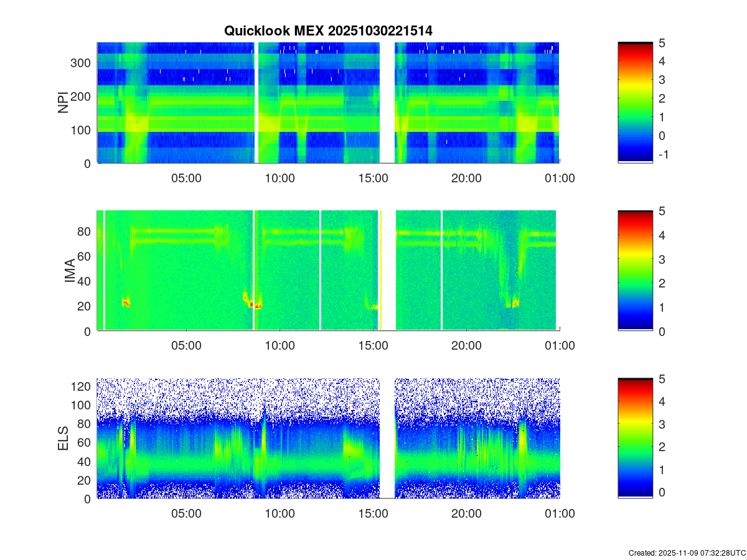This screenshot has height=560, width=747.
Task: Click the wide white data gap in ELS spectrogram
Action: [x=387, y=439]
